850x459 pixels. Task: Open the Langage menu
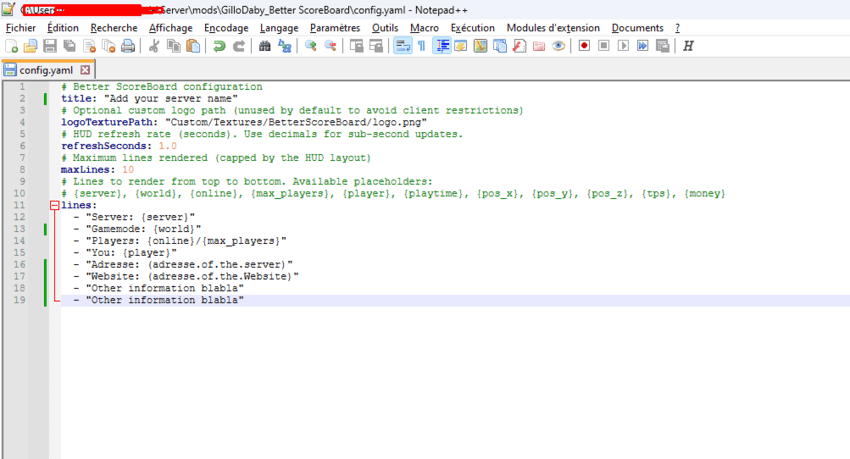tap(278, 28)
